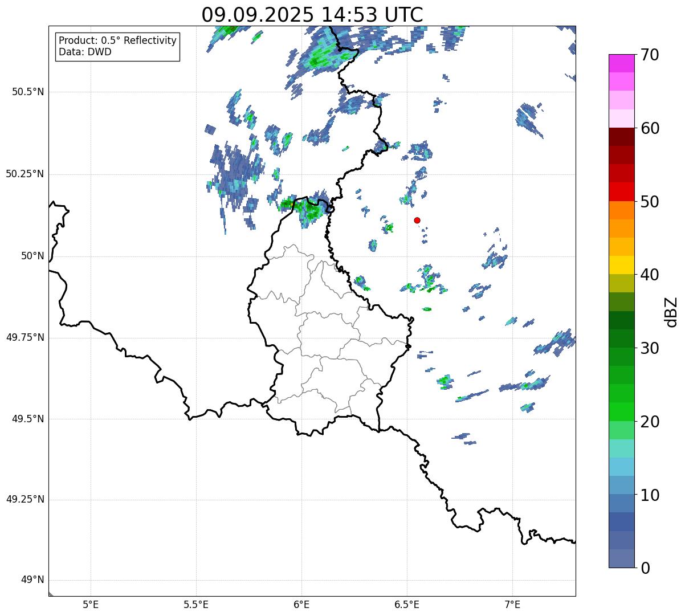
Task: Click the colorbar tick label 70
Action: tap(650, 55)
